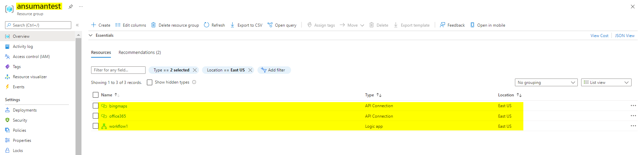Open the bingmaps resource
Viewport: 644px width, 155px height.
(118, 106)
